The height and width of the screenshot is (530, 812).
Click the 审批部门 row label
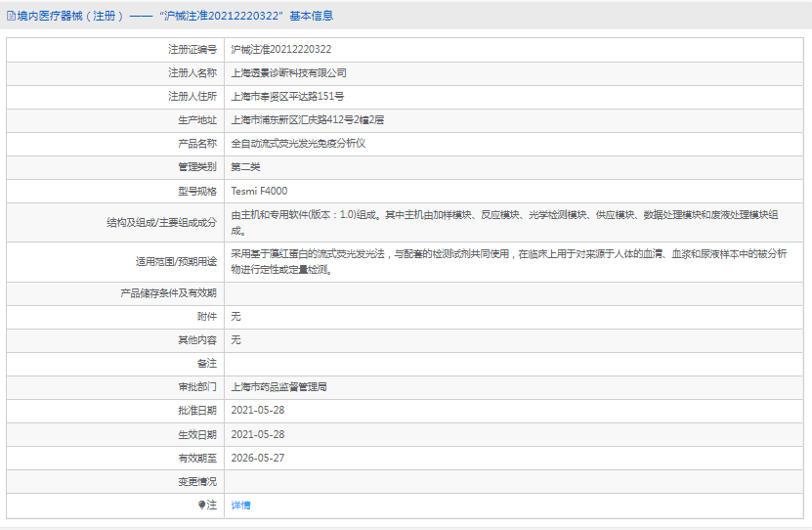point(197,387)
